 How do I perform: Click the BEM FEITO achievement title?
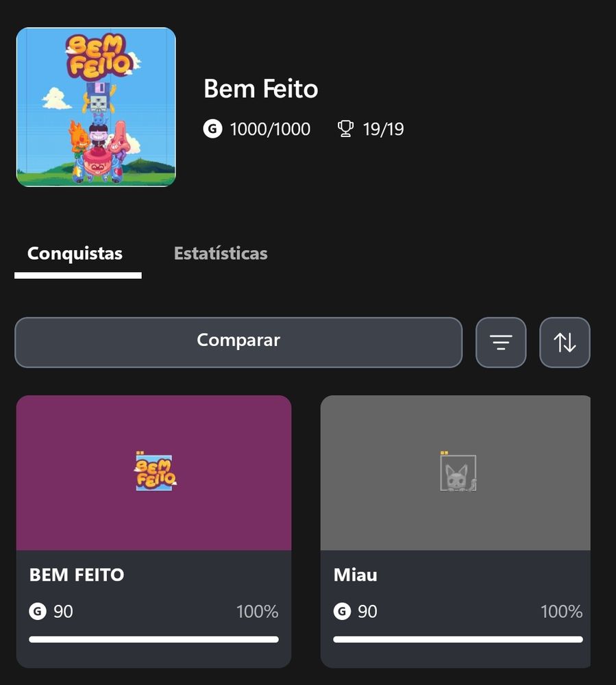pos(77,575)
